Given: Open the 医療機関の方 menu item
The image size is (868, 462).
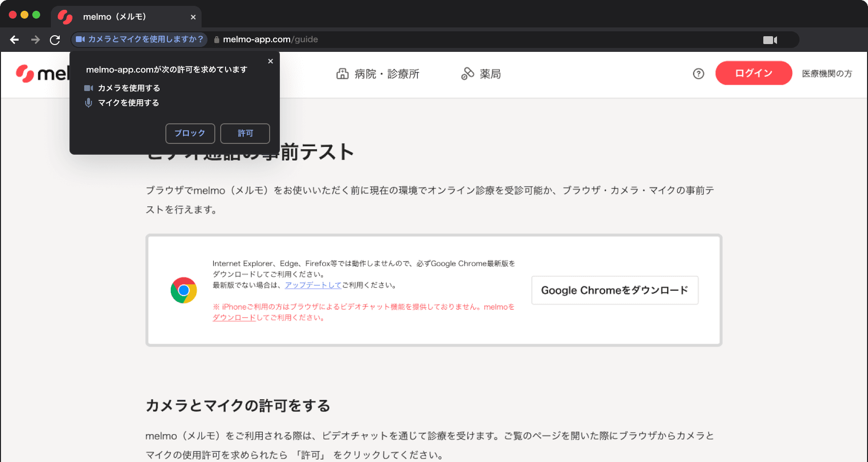Looking at the screenshot, I should point(826,73).
